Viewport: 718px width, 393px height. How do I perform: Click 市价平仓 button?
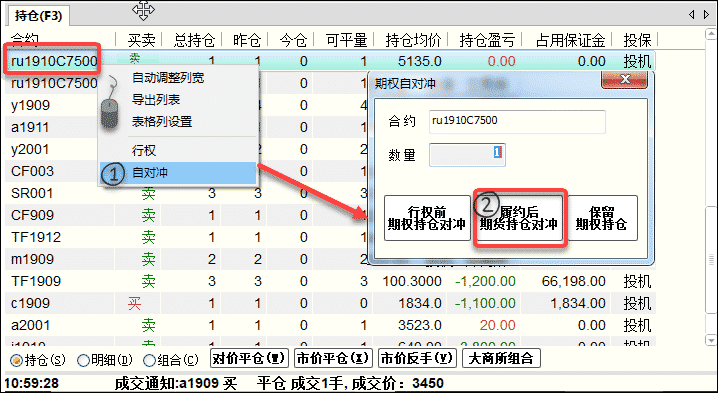(x=333, y=358)
